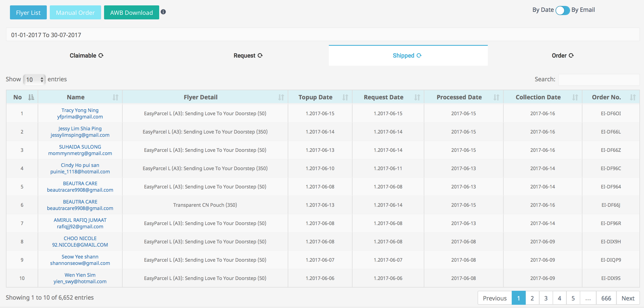Open the Show entries count dropdown
This screenshot has width=644, height=308.
click(x=34, y=79)
